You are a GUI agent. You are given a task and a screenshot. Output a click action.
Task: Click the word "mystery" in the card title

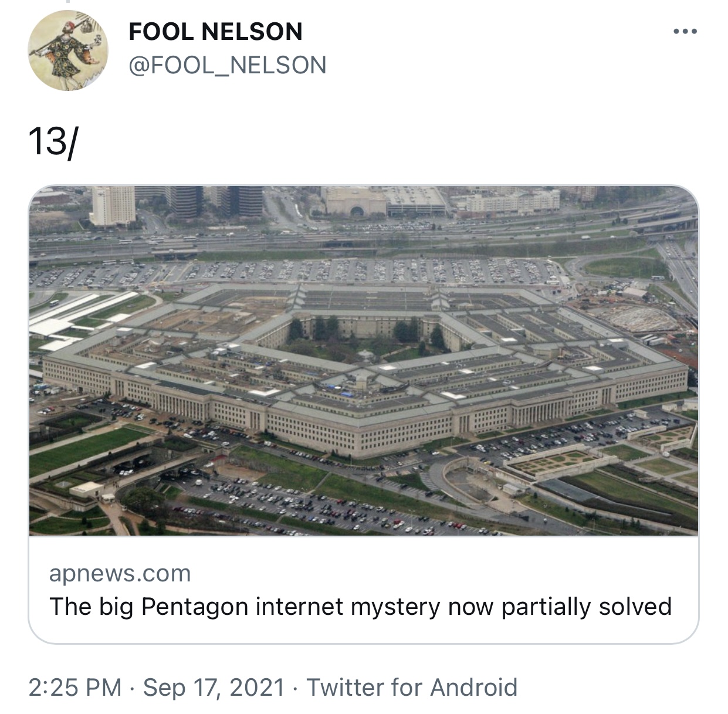(395, 607)
